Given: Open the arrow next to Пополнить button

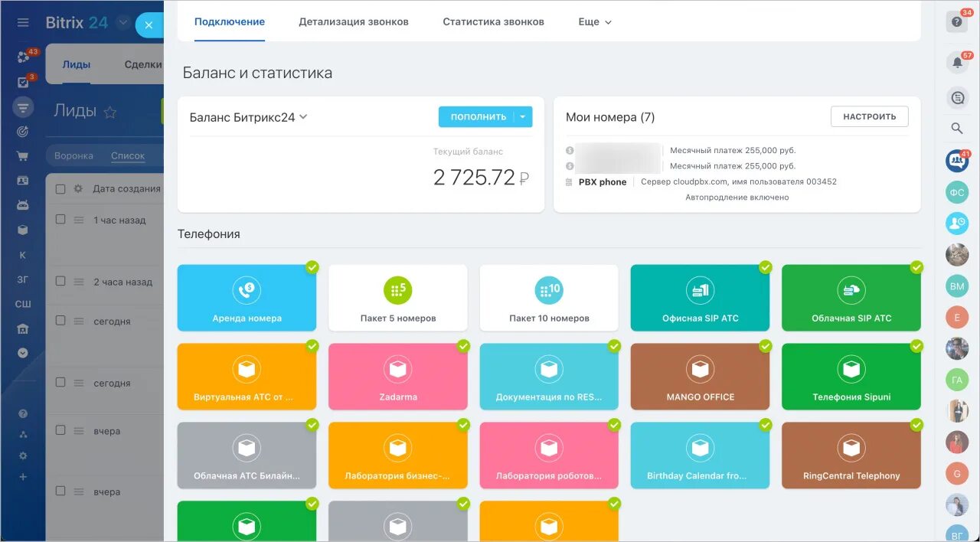Looking at the screenshot, I should point(523,117).
